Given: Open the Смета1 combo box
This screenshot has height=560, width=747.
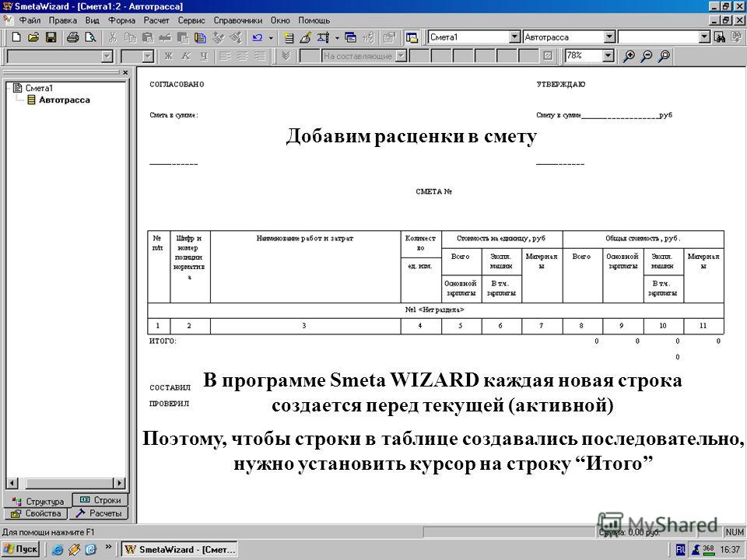Looking at the screenshot, I should click(x=514, y=37).
